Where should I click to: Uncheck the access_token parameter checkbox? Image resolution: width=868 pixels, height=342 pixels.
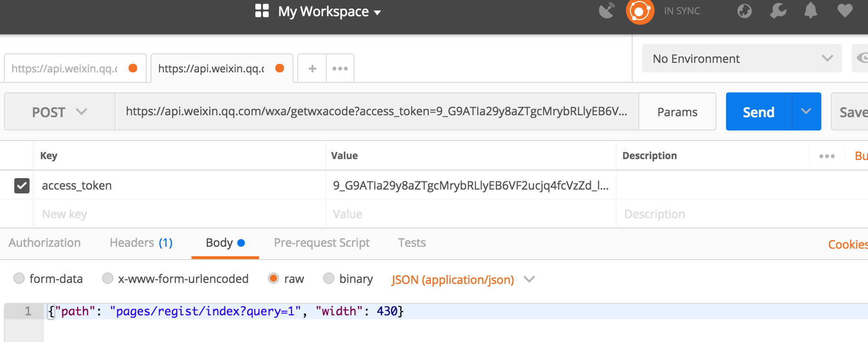click(x=22, y=185)
